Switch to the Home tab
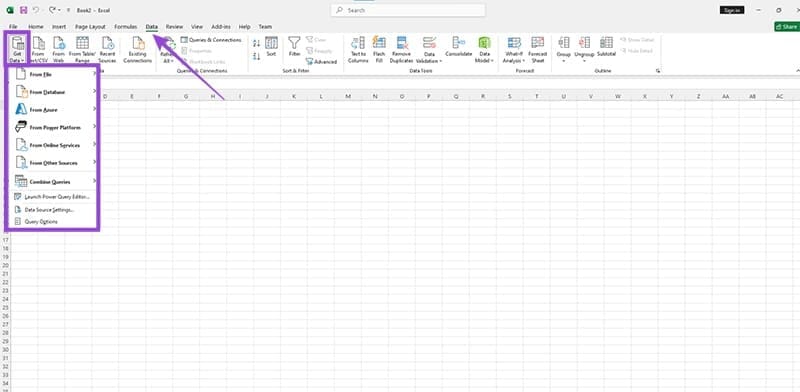The height and width of the screenshot is (392, 800). [x=36, y=27]
